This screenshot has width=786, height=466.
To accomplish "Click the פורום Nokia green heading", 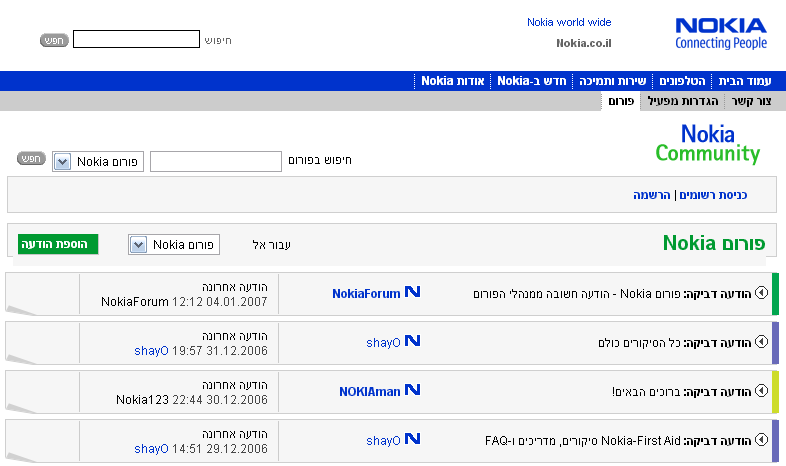I will (714, 243).
